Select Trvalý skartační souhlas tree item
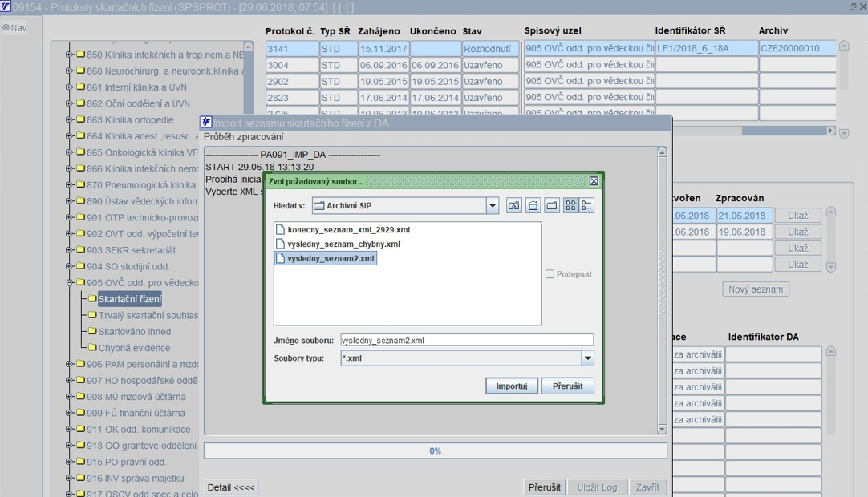This screenshot has height=497, width=868. pos(148,316)
